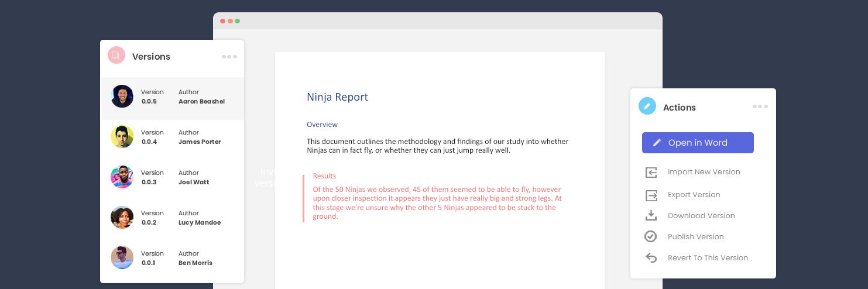Click the Download Version label
868x289 pixels.
(x=701, y=216)
